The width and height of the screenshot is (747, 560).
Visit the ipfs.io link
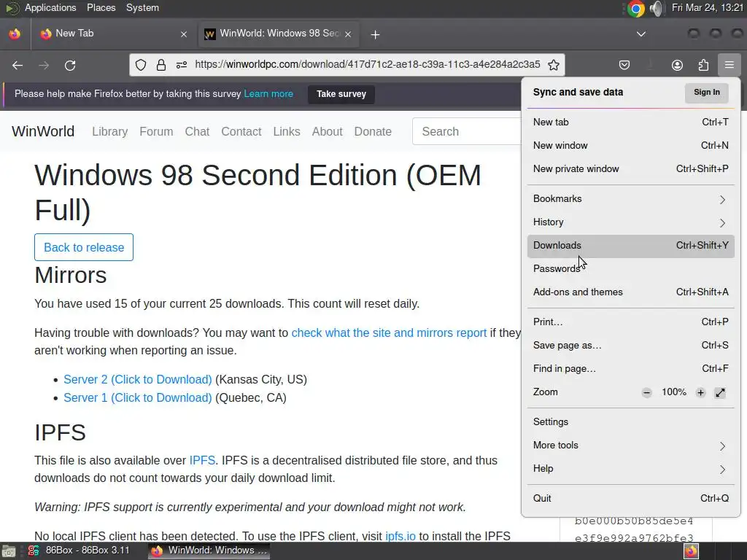(x=400, y=536)
